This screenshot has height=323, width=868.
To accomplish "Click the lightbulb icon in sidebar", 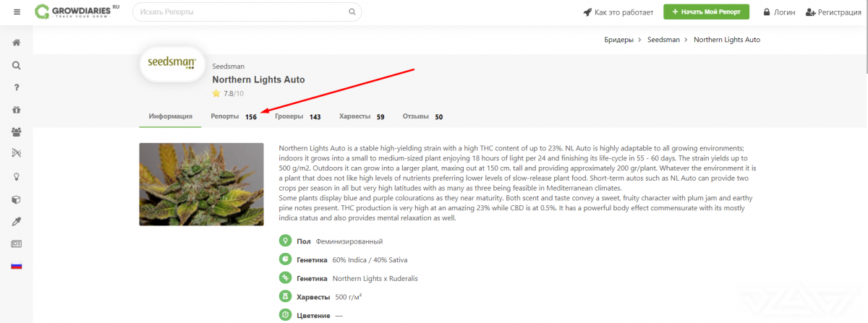I will coord(17,176).
